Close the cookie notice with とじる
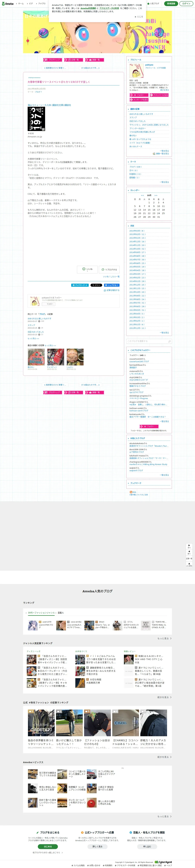This screenshot has width=195, height=868. pyautogui.click(x=139, y=17)
